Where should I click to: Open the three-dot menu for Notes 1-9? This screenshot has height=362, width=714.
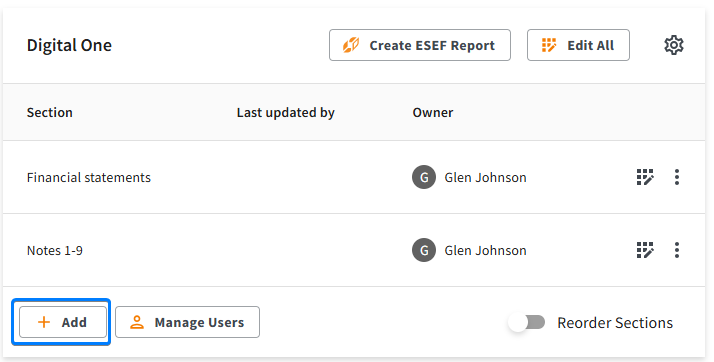(x=677, y=250)
